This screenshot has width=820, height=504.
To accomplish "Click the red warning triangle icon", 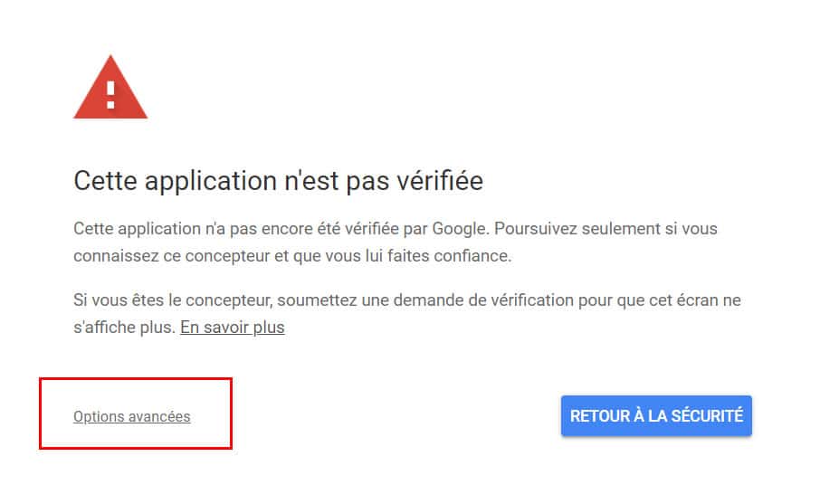I will click(110, 88).
